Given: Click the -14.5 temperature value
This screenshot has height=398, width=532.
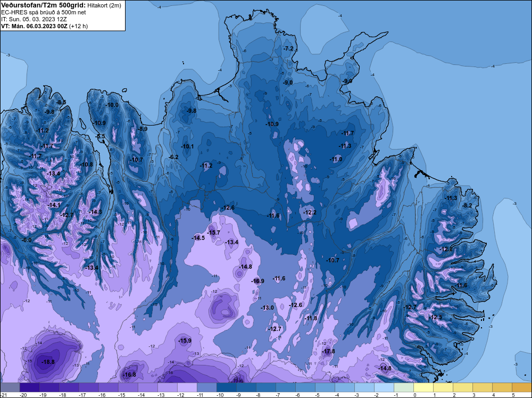Looking at the screenshot, I should click(198, 238).
